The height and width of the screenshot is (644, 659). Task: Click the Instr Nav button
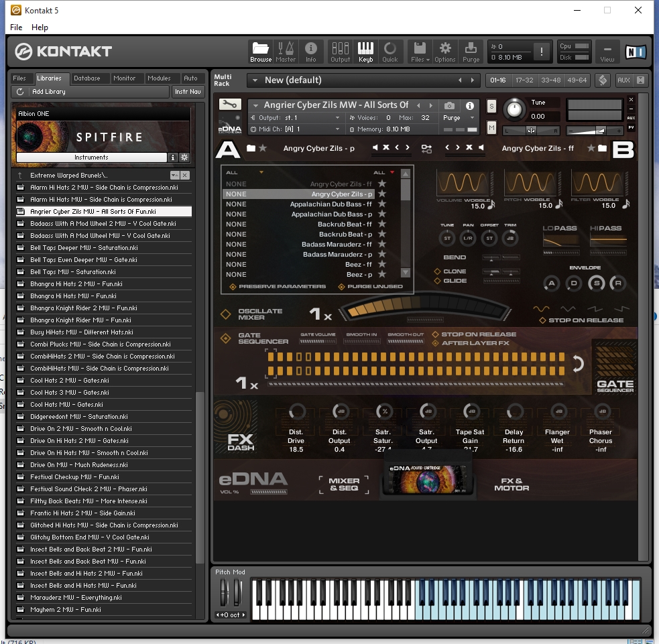coord(188,92)
